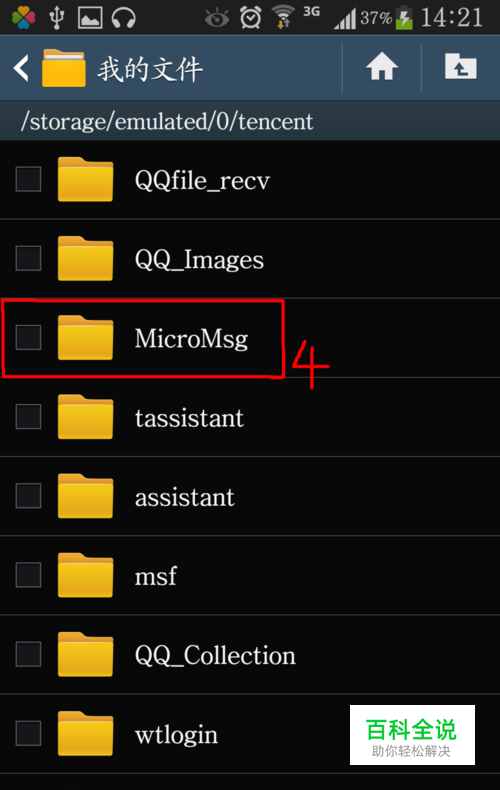Screen dimensions: 500x790
Task: Tap the alarm clock status icon
Action: tap(251, 18)
